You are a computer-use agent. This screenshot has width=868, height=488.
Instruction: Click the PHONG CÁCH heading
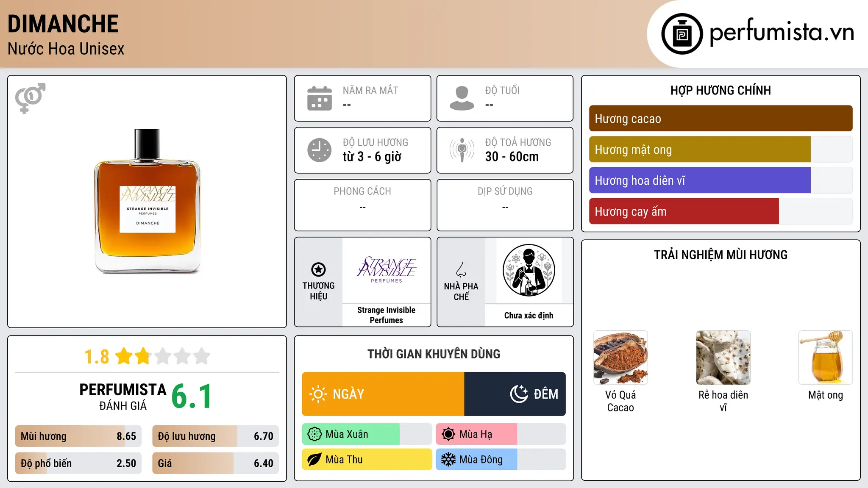click(x=362, y=191)
